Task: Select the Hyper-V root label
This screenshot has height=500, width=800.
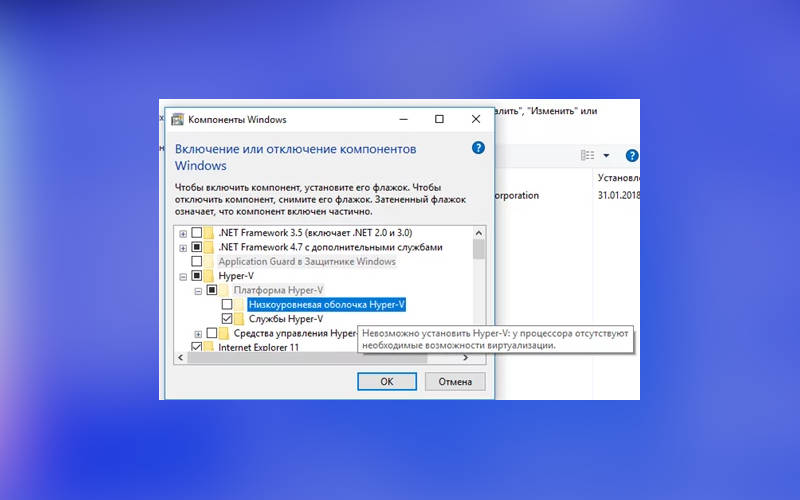Action: [x=236, y=276]
